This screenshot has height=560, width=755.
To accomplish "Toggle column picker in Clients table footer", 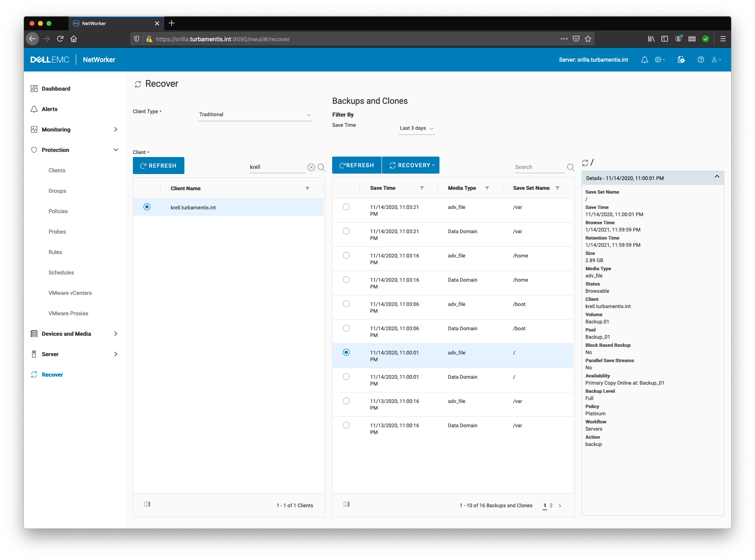I will (x=147, y=504).
